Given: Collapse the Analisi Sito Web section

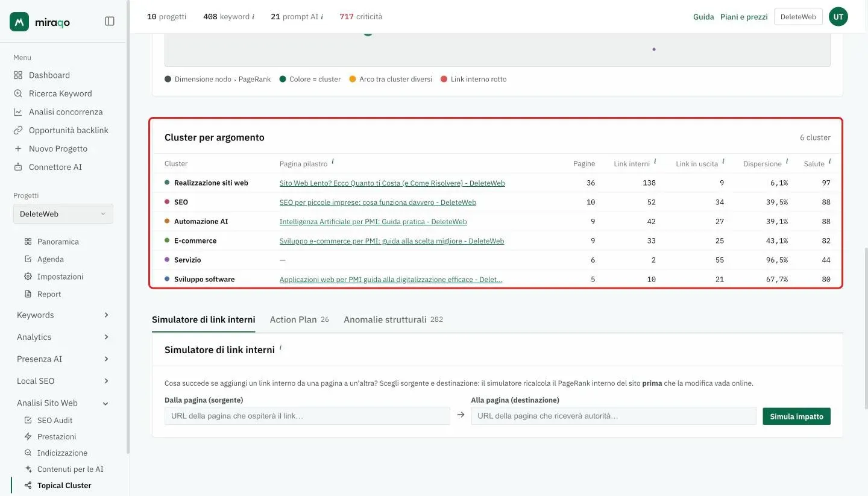Looking at the screenshot, I should (x=63, y=403).
